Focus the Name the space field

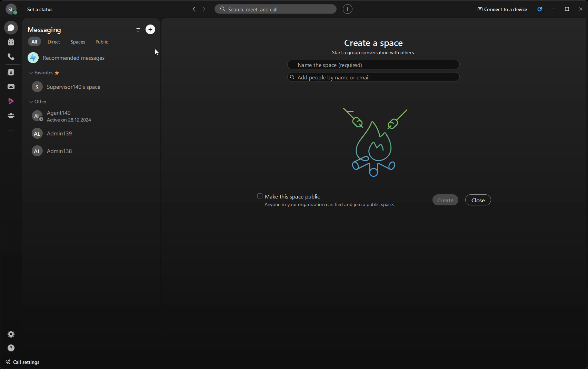point(373,65)
